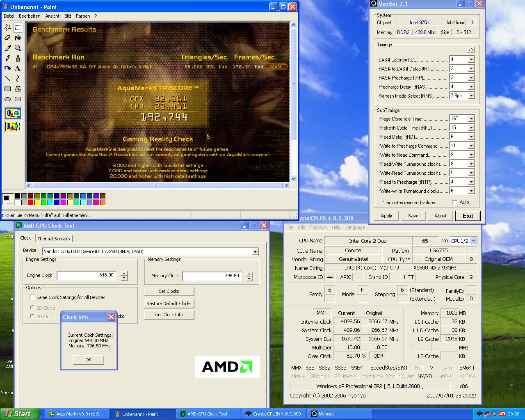Open the Start menu
525x420 pixels.
20,414
